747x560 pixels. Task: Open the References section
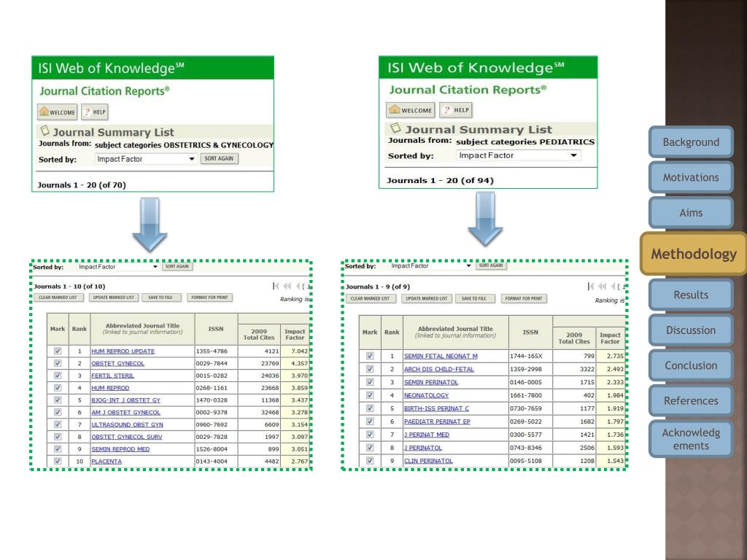[x=691, y=400]
